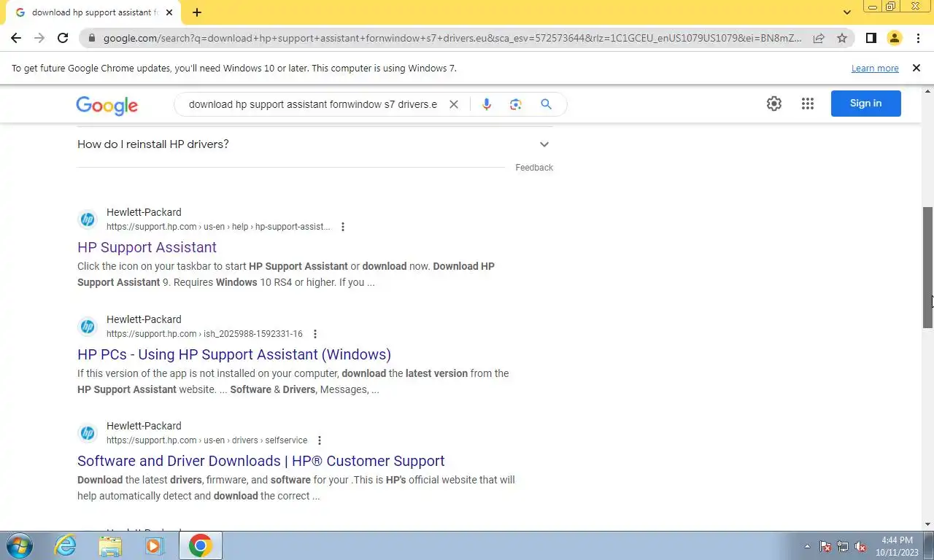This screenshot has width=934, height=560.
Task: Go to the Google homepage logo
Action: [x=107, y=105]
